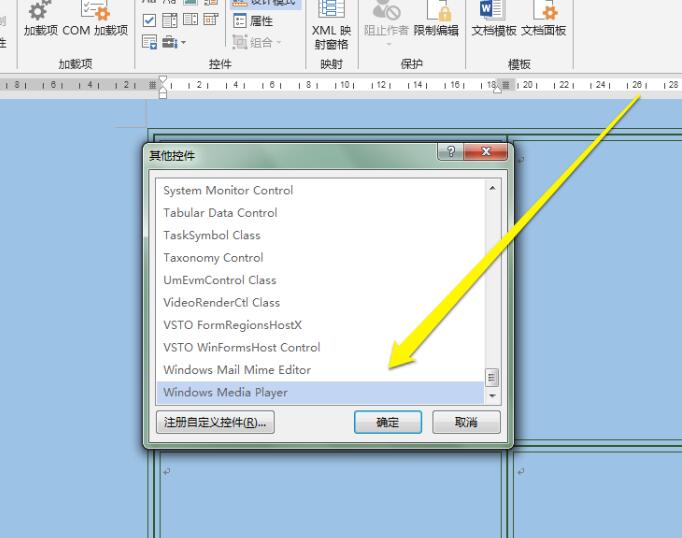This screenshot has width=682, height=538.
Task: Select Tabular Data Control in list
Action: [320, 213]
